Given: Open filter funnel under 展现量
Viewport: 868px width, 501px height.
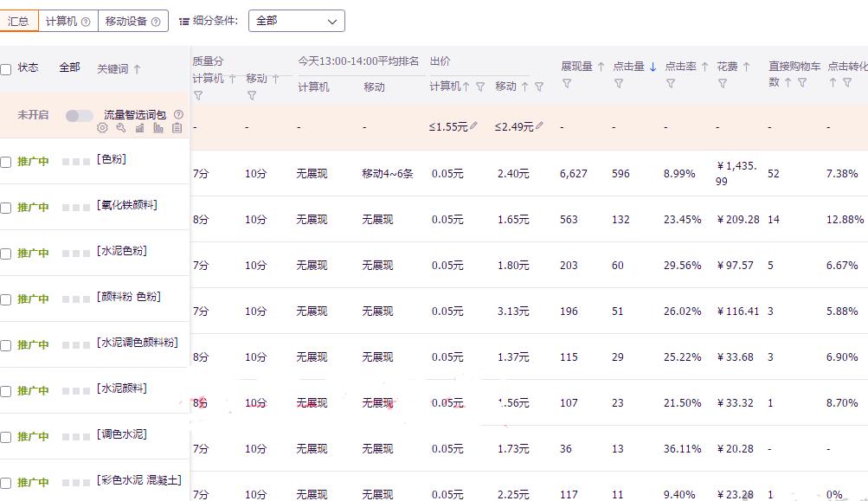Looking at the screenshot, I should (x=567, y=84).
